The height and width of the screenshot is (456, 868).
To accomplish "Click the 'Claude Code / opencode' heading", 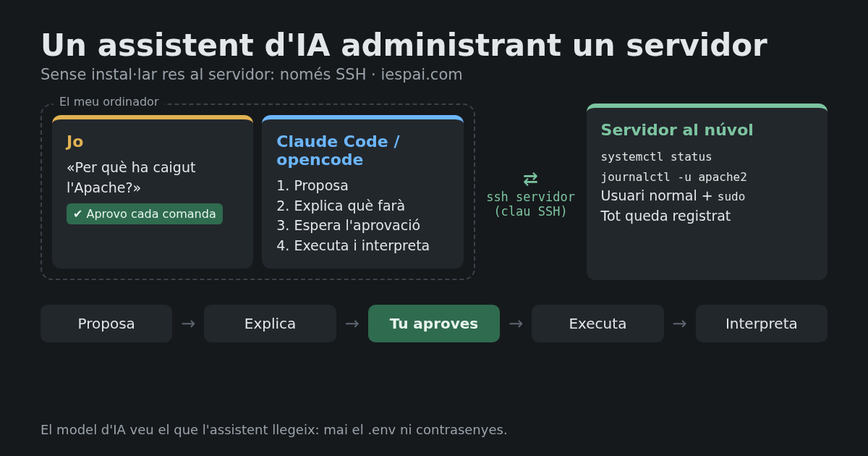I will pyautogui.click(x=338, y=151).
